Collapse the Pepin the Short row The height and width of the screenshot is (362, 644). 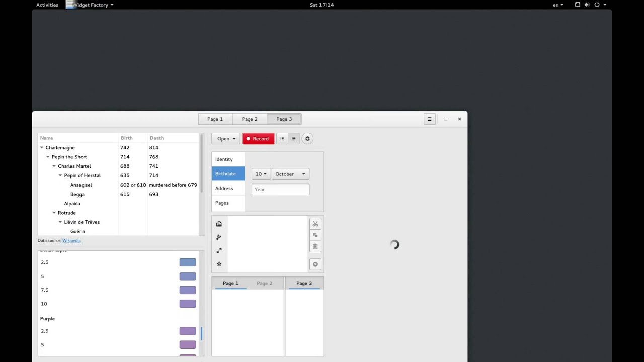(48, 157)
